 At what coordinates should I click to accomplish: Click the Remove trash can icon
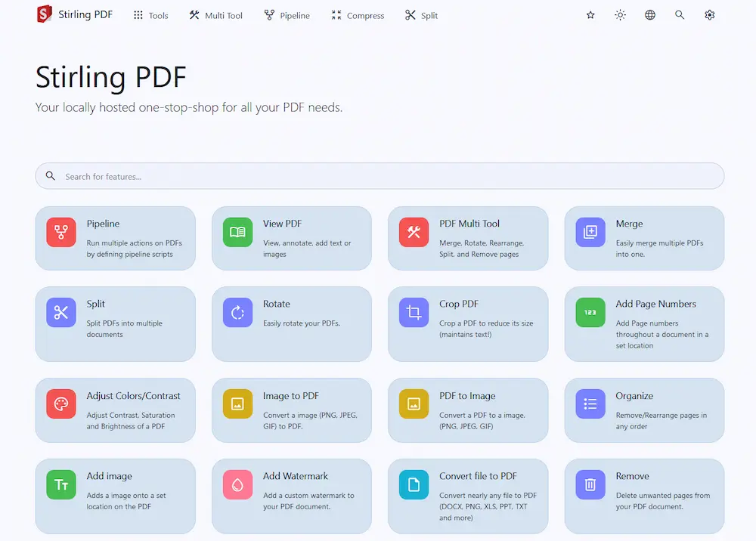coord(590,484)
